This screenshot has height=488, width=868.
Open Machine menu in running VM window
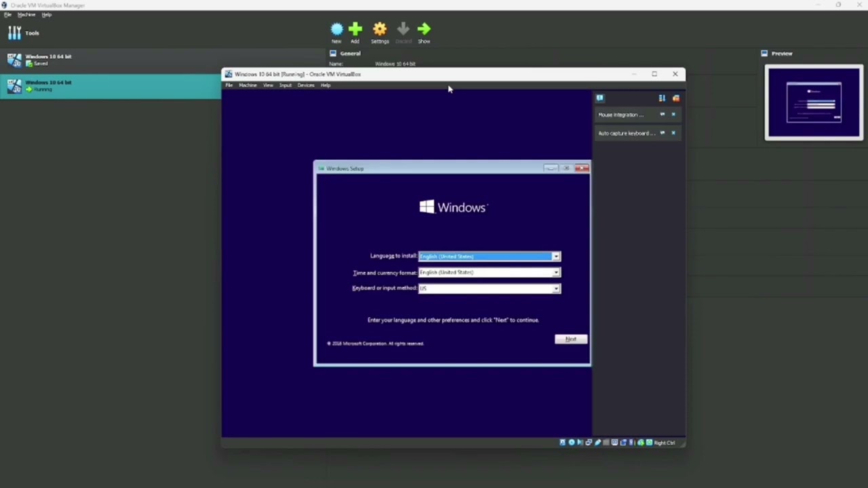point(248,85)
